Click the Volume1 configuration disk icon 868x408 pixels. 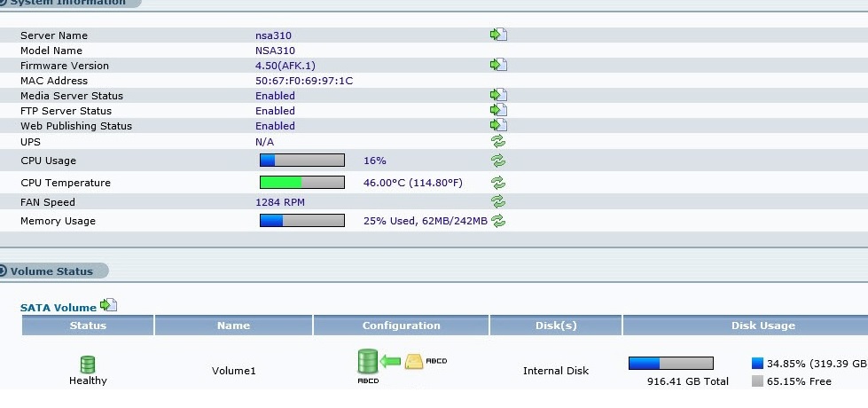pyautogui.click(x=367, y=361)
